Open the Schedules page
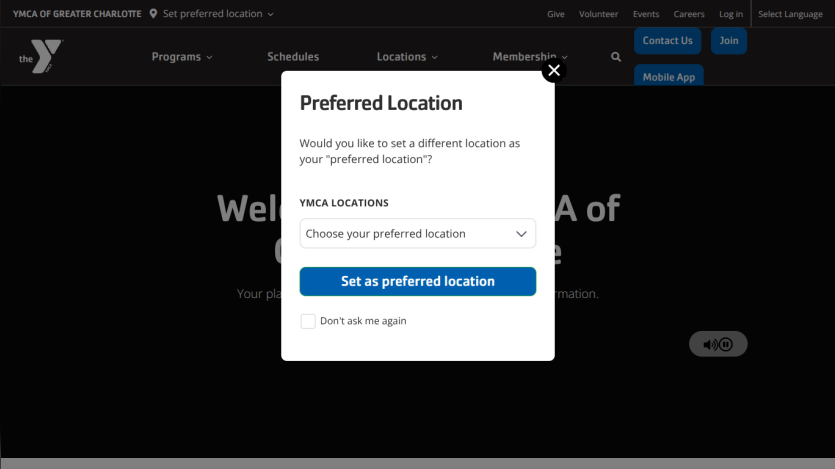835x469 pixels. point(293,57)
